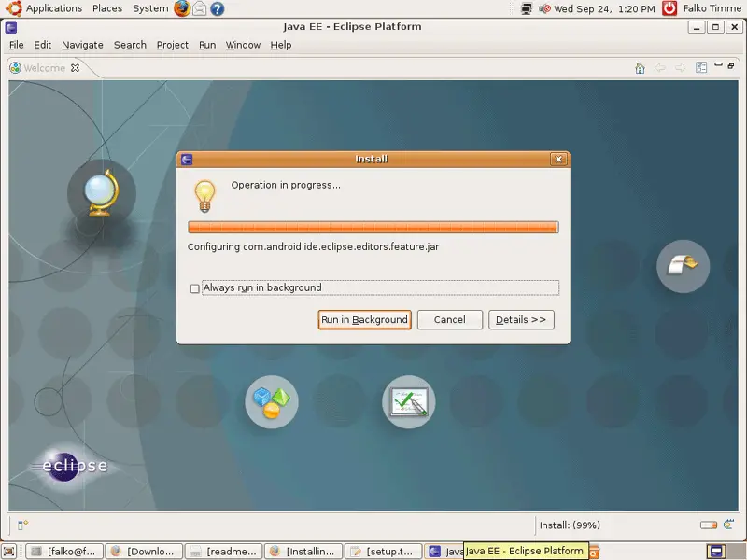The width and height of the screenshot is (747, 560).
Task: Close the Welcome tab with its X
Action: click(x=75, y=68)
